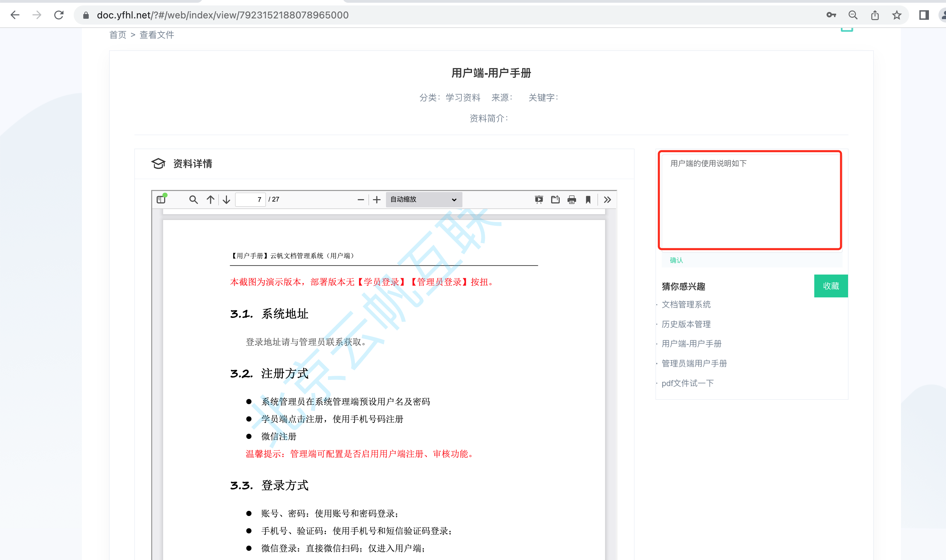Click the 猜你感兴趣 section heading
This screenshot has height=560, width=946.
pyautogui.click(x=683, y=286)
